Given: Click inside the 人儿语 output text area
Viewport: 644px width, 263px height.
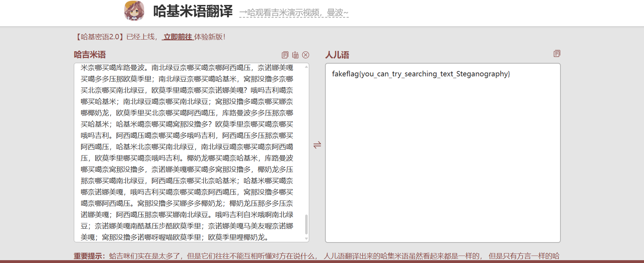Looking at the screenshot, I should (x=443, y=159).
